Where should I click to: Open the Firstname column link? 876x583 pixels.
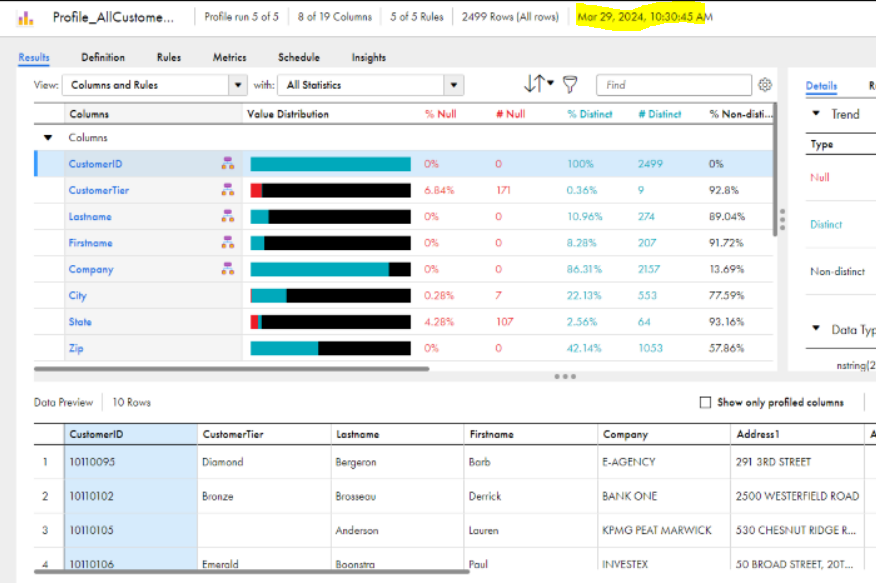(91, 242)
